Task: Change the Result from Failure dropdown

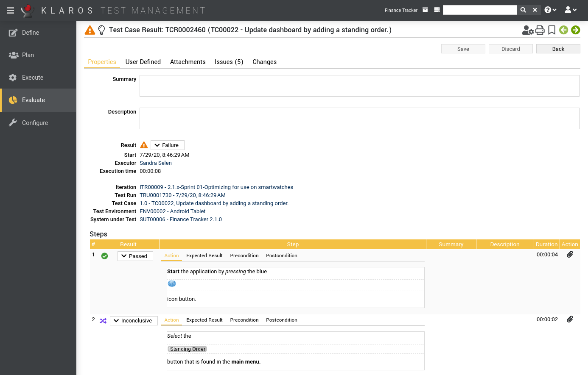Action: tap(167, 145)
